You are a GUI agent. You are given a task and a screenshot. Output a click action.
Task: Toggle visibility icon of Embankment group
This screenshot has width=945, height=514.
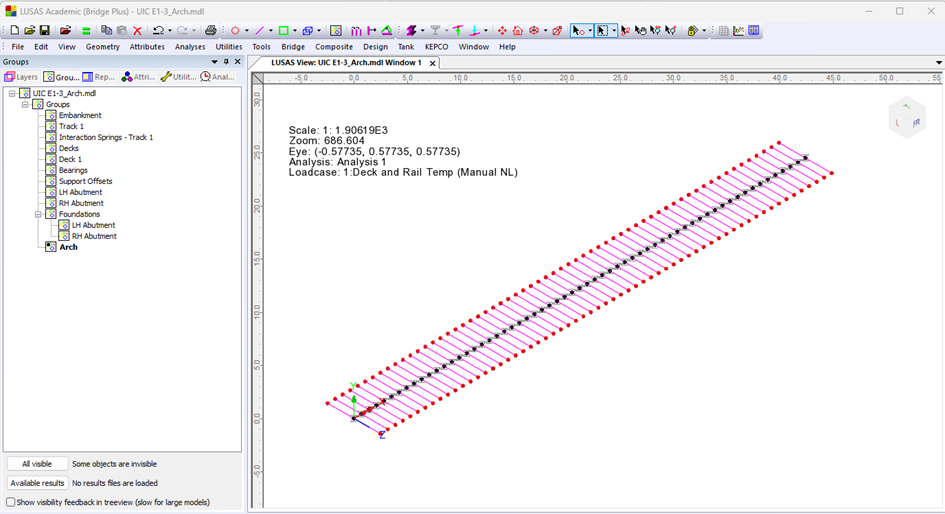click(x=51, y=116)
